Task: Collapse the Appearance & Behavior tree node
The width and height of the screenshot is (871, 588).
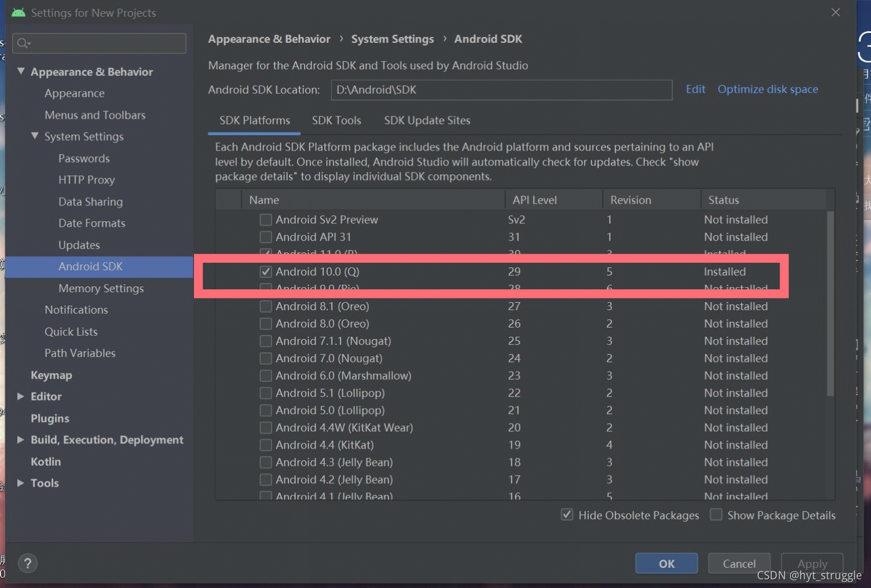Action: pos(21,71)
